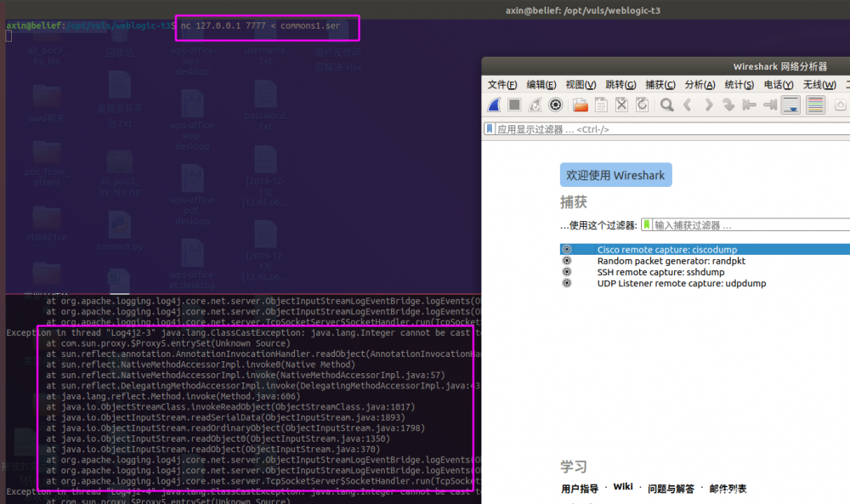
Task: Toggle auto scroll during live capture
Action: click(x=790, y=105)
